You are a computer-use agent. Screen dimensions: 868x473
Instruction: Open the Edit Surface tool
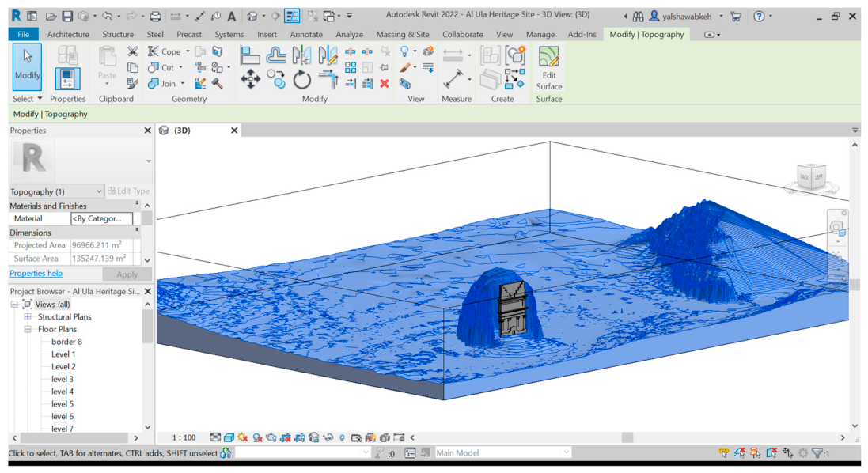[x=548, y=69]
